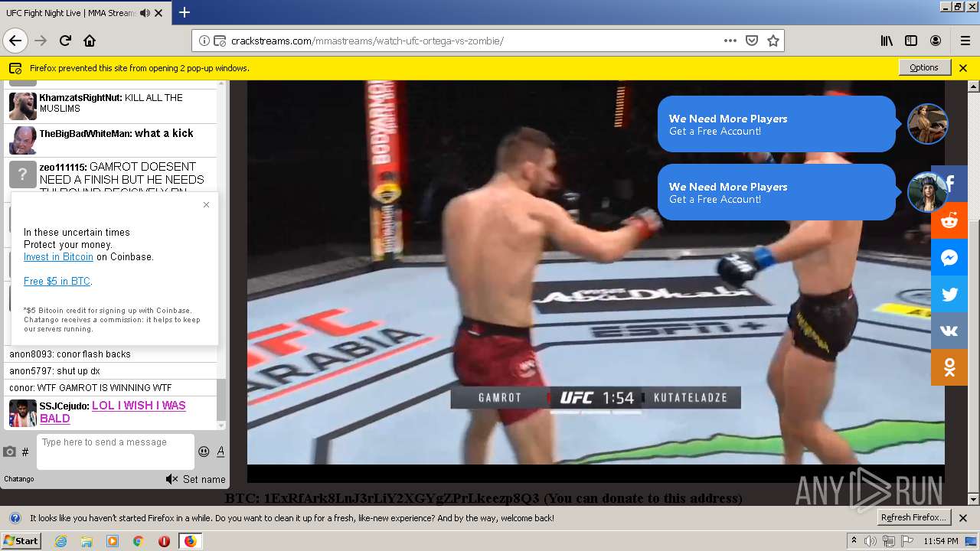Open the Windows Start menu
This screenshot has width=980, height=551.
[21, 540]
